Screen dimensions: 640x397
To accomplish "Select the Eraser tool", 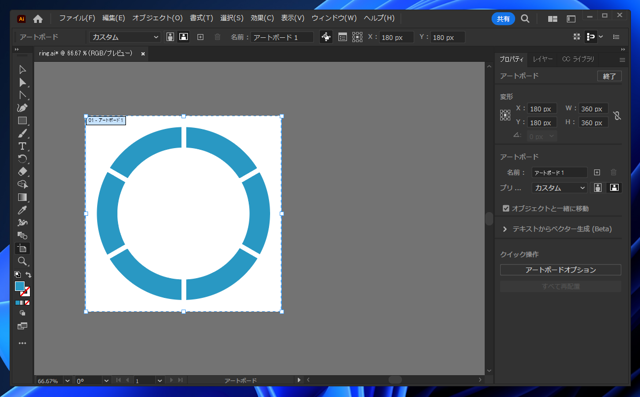I will coord(22,171).
